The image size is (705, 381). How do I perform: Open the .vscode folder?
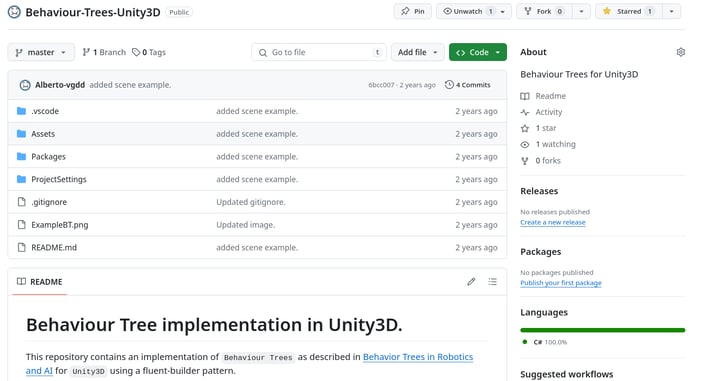(45, 111)
